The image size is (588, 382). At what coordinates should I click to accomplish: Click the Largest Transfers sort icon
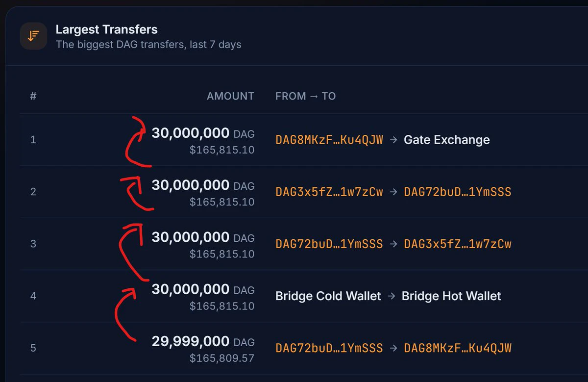[x=33, y=36]
